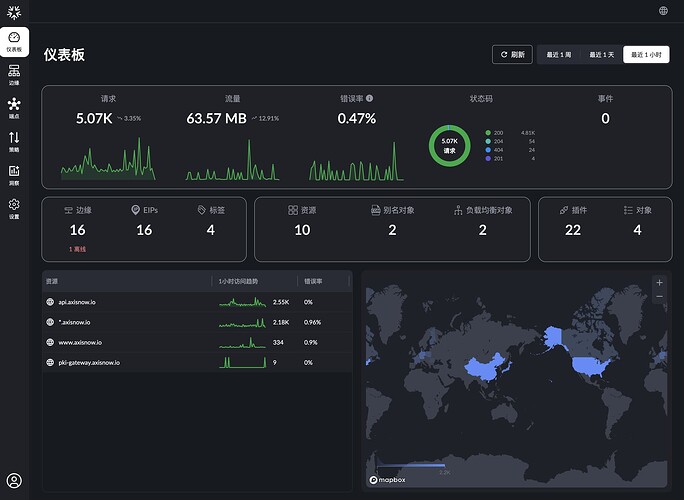Zoom in on the map
The height and width of the screenshot is (500, 684).
659,282
